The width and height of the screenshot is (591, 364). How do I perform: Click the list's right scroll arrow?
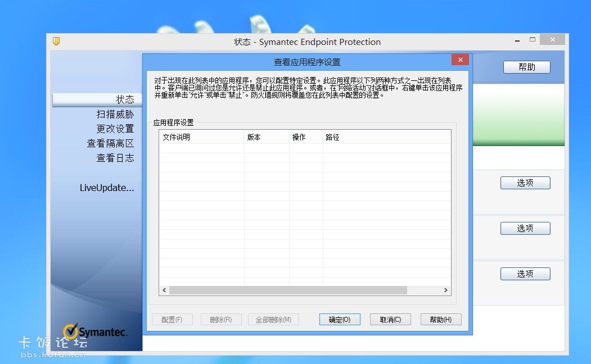coord(446,290)
